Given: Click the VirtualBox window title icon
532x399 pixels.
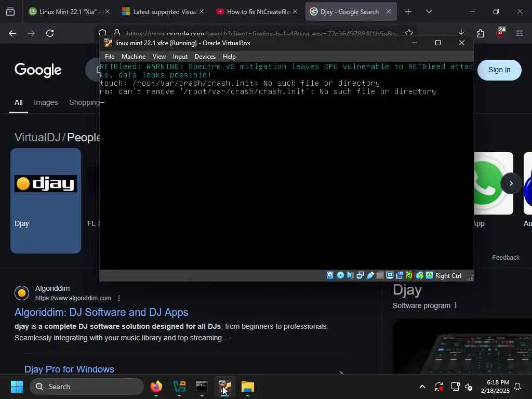Looking at the screenshot, I should pyautogui.click(x=108, y=43).
